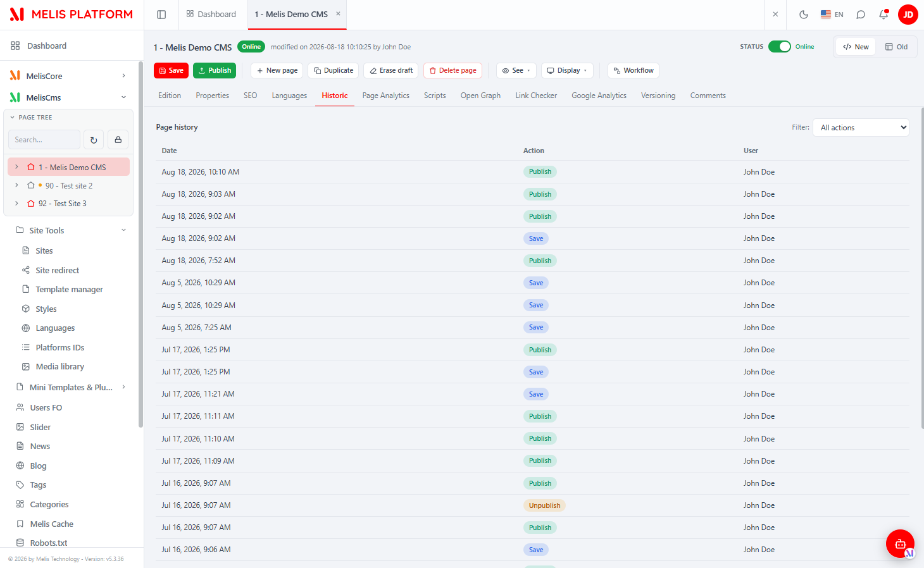
Task: Click the red Save button
Action: tap(171, 70)
